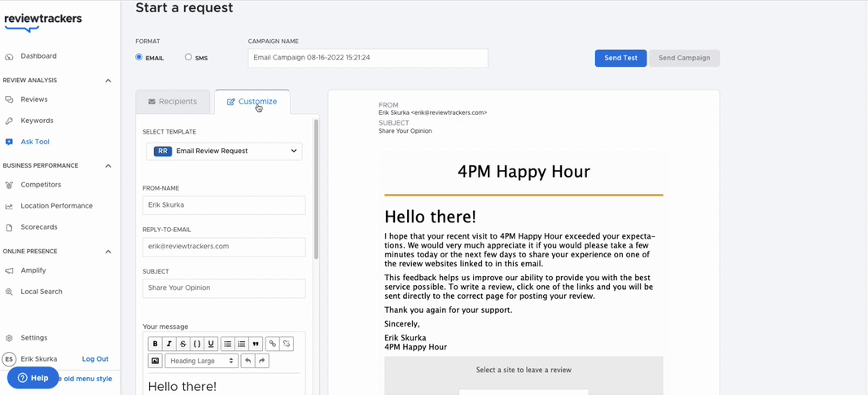Click the Log Out link
This screenshot has width=868, height=395.
[x=95, y=359]
